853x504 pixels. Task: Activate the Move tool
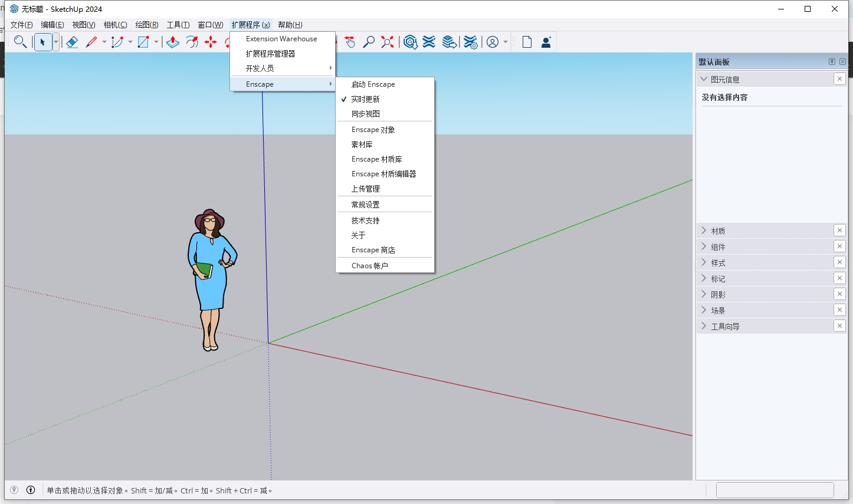(x=211, y=42)
